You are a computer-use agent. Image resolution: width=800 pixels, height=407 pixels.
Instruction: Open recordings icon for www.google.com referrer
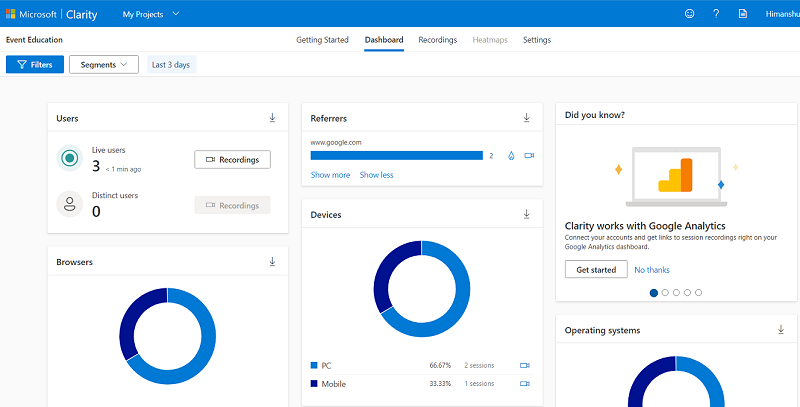(x=529, y=156)
